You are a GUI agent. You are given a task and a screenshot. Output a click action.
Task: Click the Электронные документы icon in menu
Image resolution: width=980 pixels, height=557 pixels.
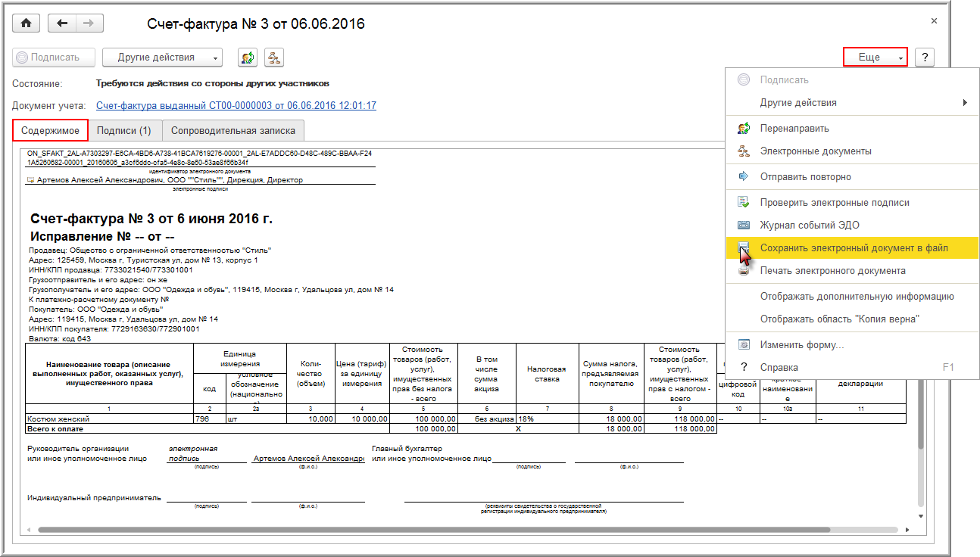[744, 151]
